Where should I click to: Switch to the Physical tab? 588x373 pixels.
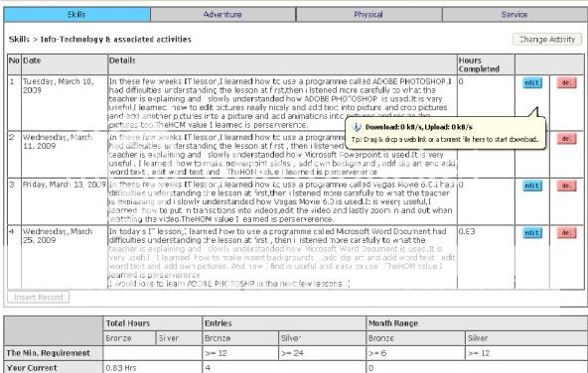point(368,15)
